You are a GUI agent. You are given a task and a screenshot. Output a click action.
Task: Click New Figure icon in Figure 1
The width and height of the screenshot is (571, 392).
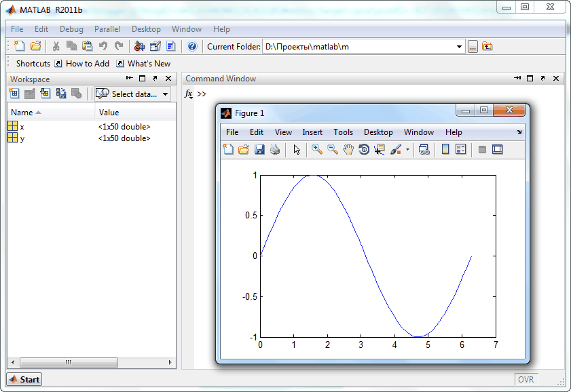tap(228, 149)
